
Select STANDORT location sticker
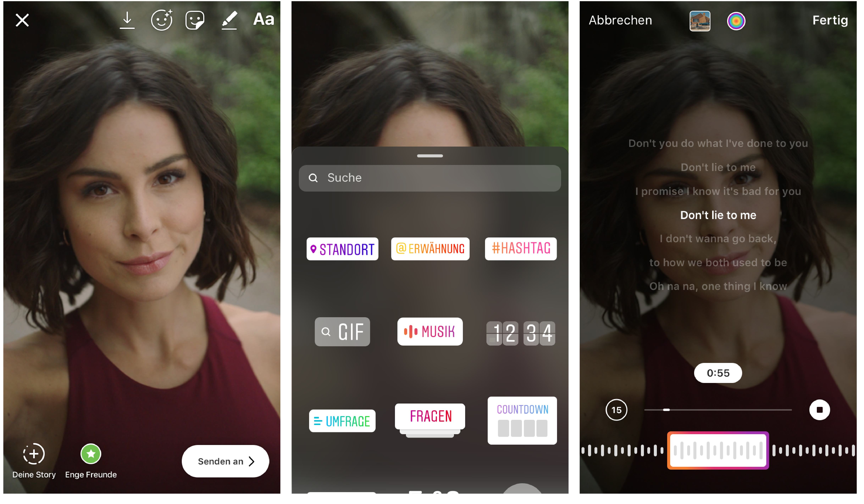pos(340,248)
